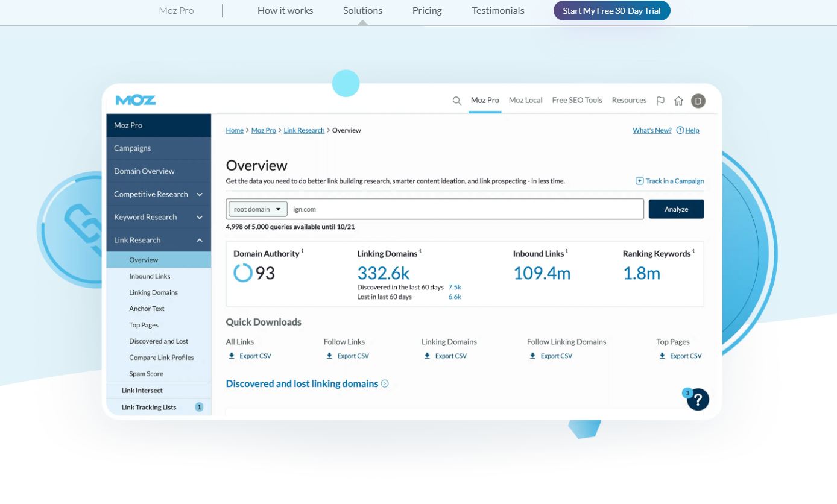
Task: Open Top Pages sidebar item
Action: tap(144, 325)
